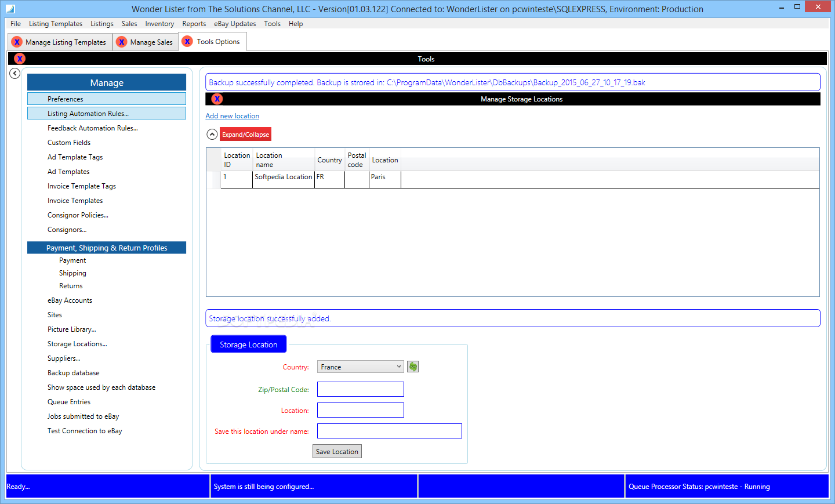Open the Sales menu

129,24
